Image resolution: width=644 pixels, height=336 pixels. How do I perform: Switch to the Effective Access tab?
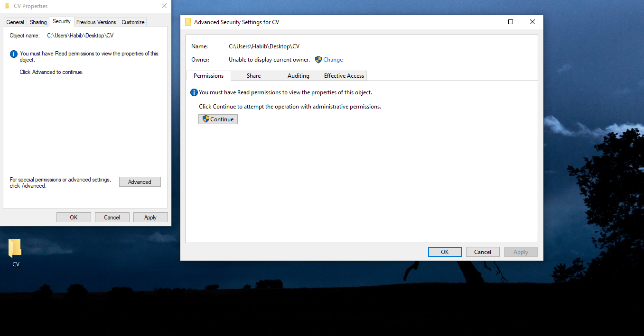pos(344,76)
